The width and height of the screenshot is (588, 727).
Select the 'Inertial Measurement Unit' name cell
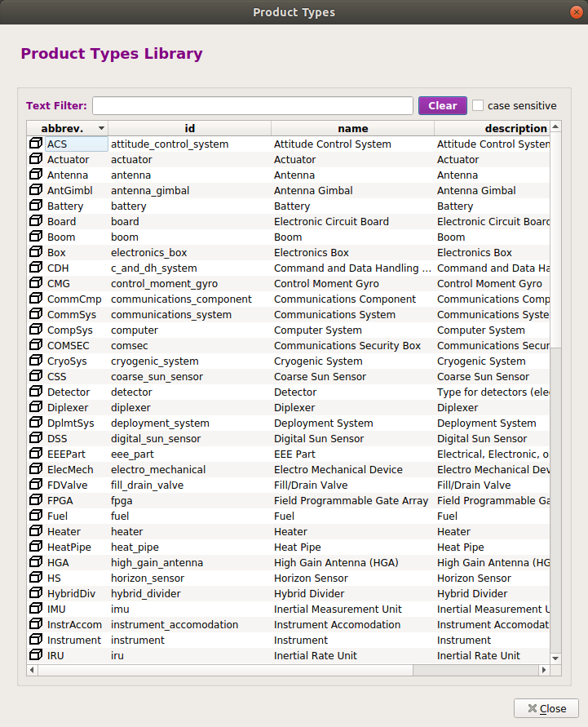pos(352,610)
